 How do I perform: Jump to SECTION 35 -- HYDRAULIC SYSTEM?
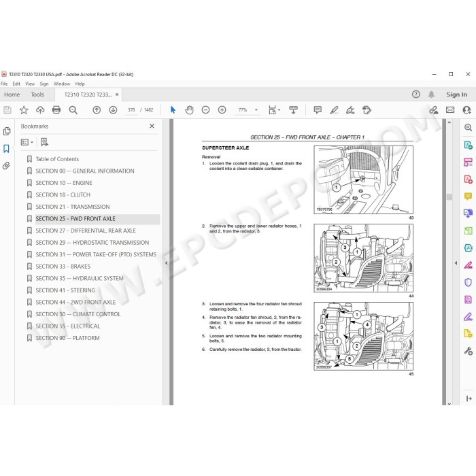(80, 278)
